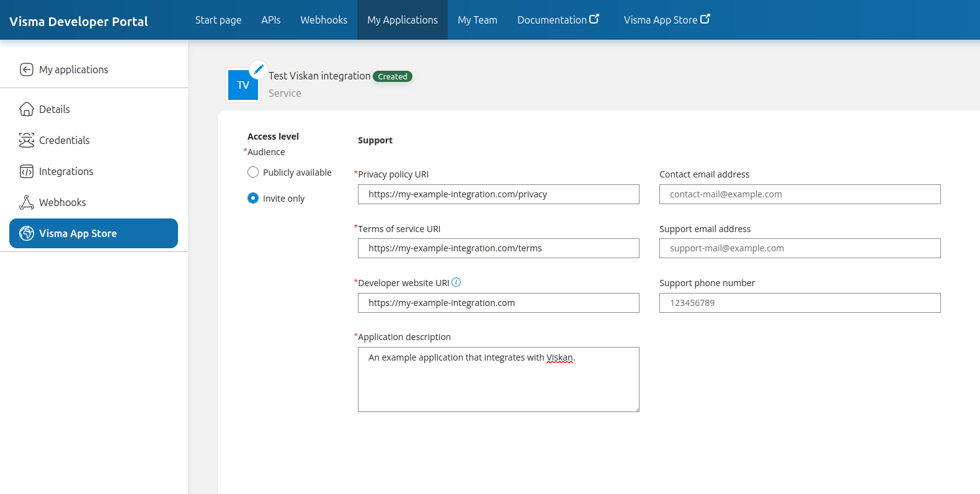Open Credentials via its sidebar icon
980x494 pixels.
point(27,140)
